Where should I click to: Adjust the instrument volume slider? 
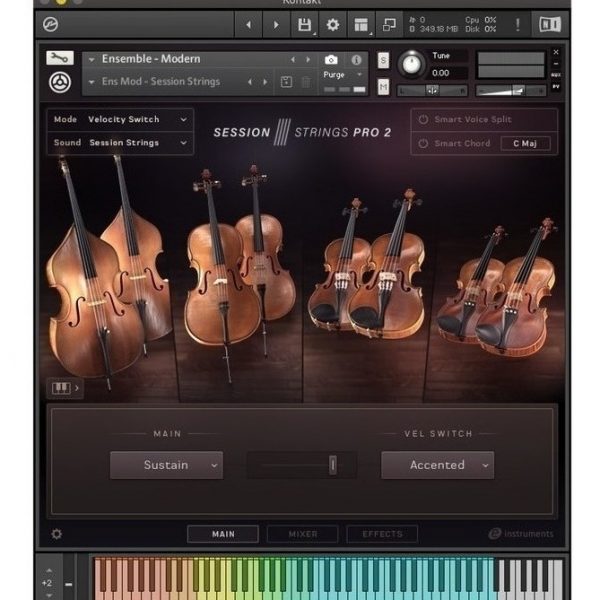tap(511, 91)
